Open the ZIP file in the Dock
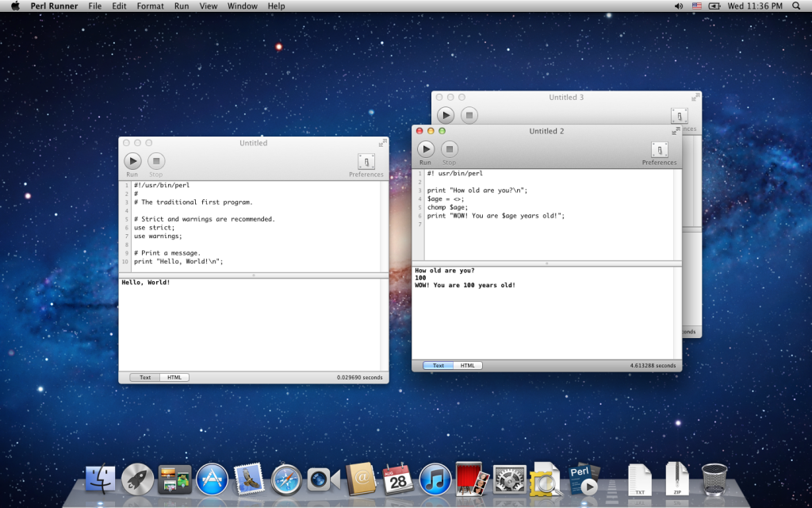 point(677,479)
